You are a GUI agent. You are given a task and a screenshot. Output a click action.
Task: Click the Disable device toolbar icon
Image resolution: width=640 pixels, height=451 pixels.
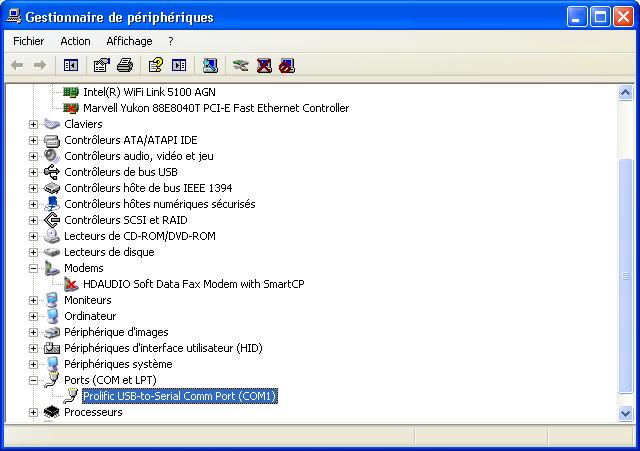pos(287,66)
